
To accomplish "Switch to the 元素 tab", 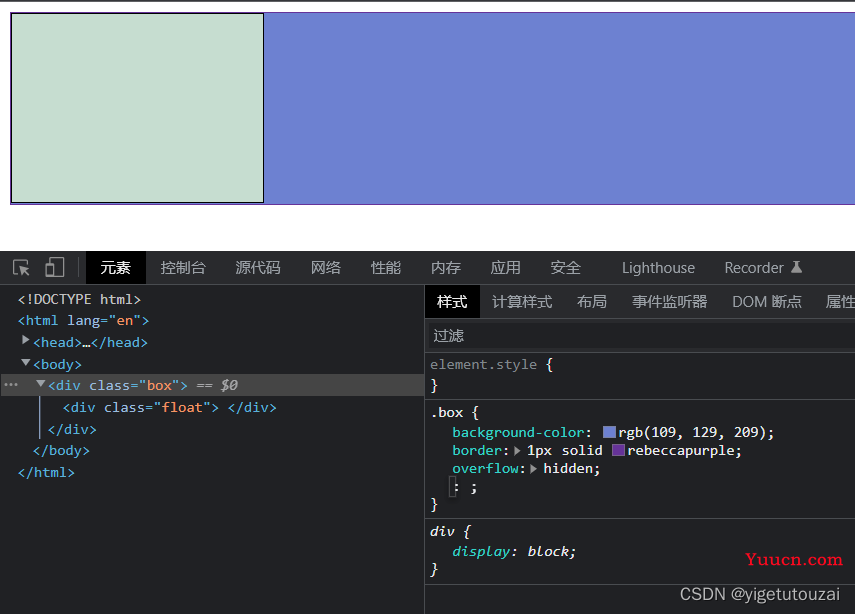I will pyautogui.click(x=116, y=268).
